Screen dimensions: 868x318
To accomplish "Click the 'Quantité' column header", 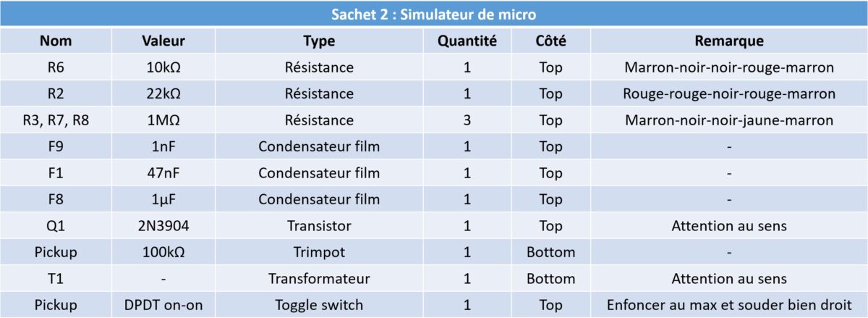I will (x=467, y=41).
